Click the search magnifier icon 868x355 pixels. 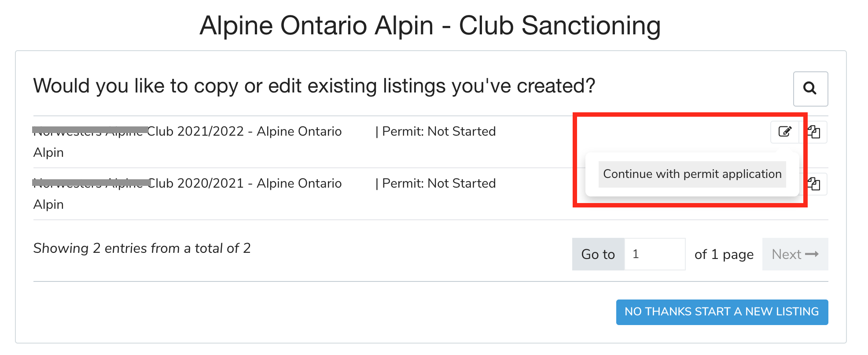click(810, 89)
